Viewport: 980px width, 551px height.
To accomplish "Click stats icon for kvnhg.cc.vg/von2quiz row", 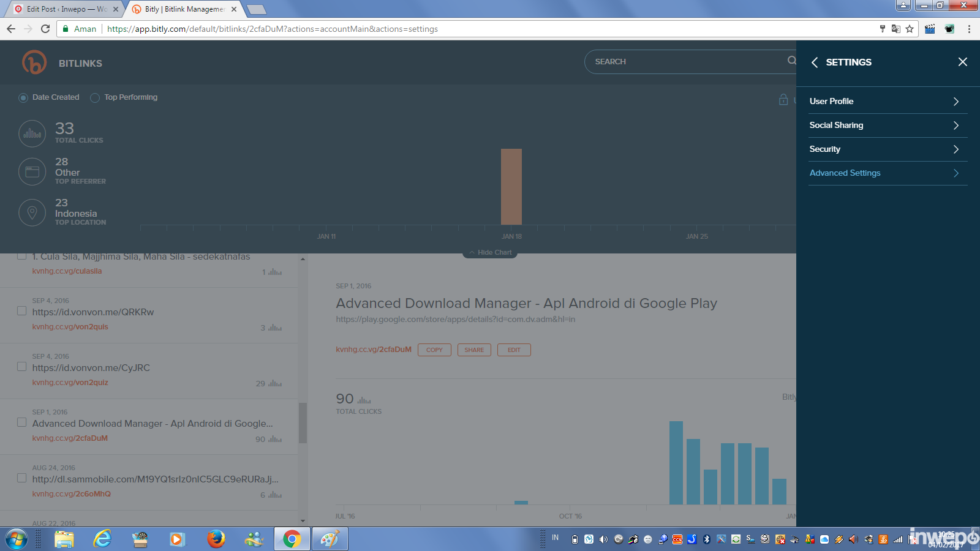I will (x=275, y=383).
